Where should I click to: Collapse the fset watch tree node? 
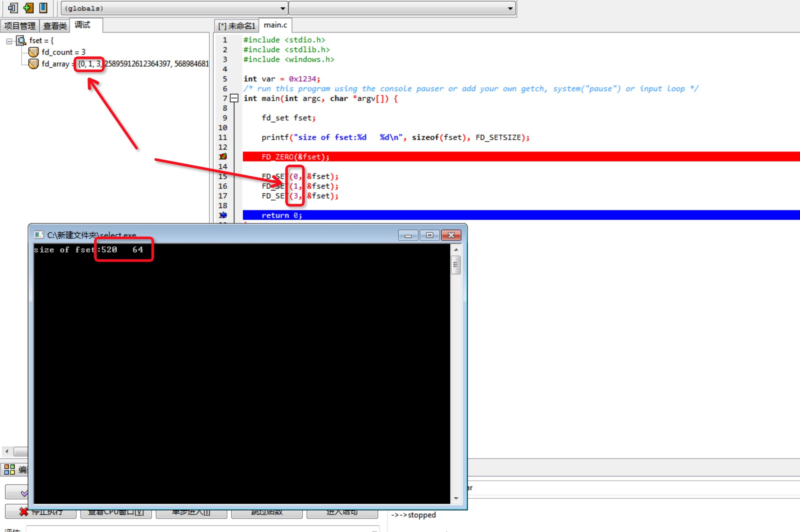(9, 41)
